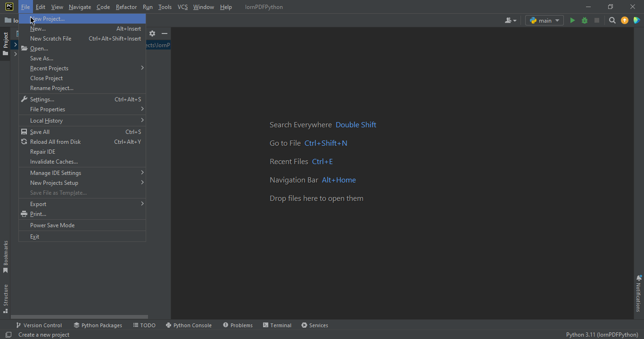Run the main configuration
644x339 pixels.
tap(572, 20)
